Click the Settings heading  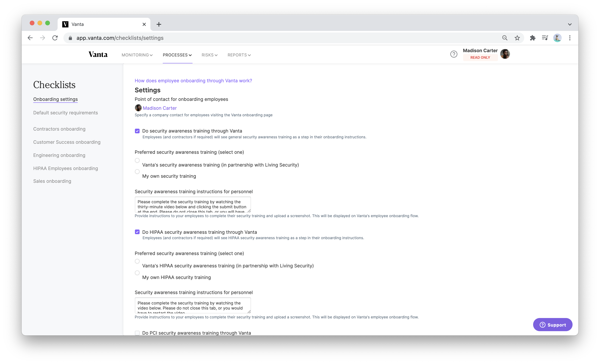click(x=147, y=90)
